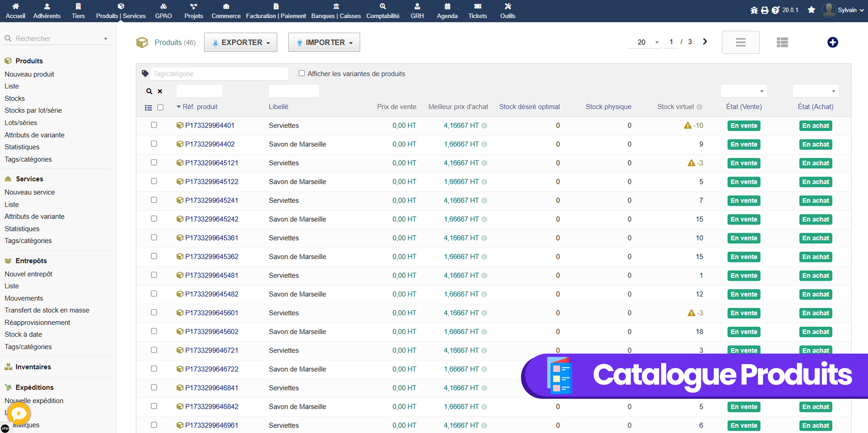The height and width of the screenshot is (433, 868).
Task: Open the IMPORTER dropdown
Action: pos(324,42)
